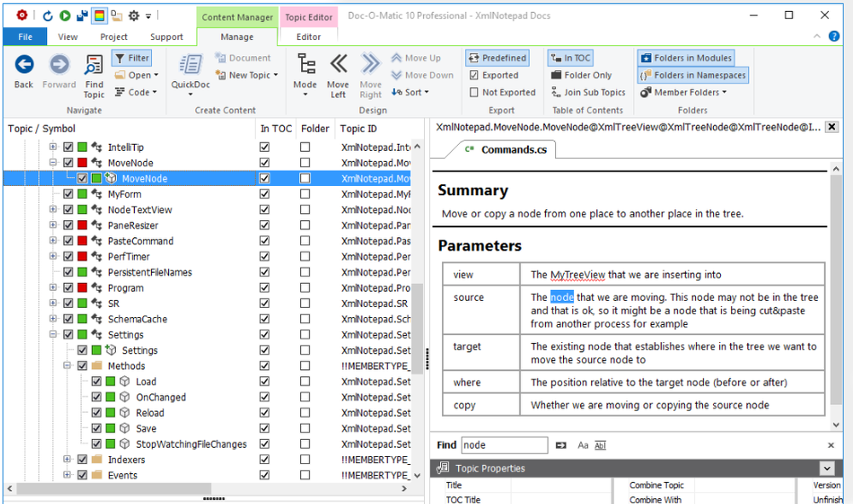Close the Find bar
The image size is (853, 504).
(x=831, y=445)
